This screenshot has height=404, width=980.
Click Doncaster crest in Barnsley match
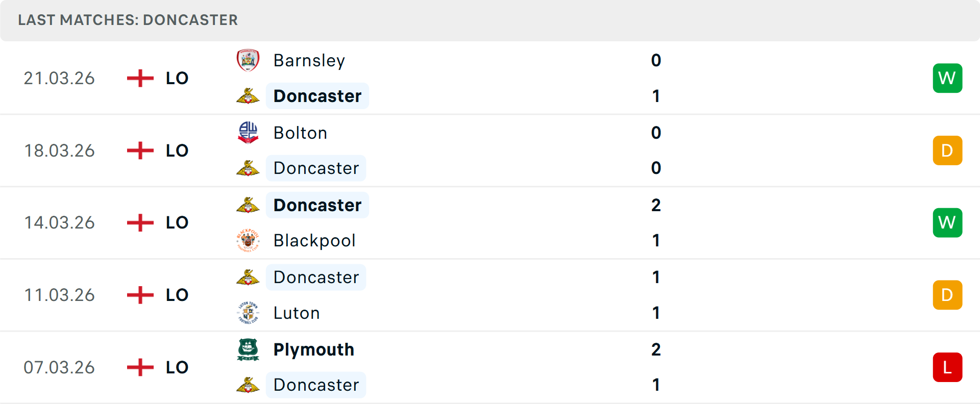pos(248,96)
